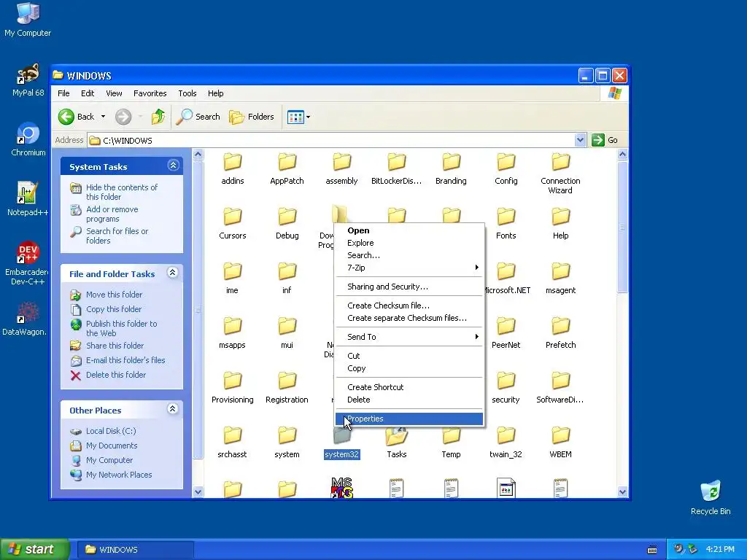Image resolution: width=747 pixels, height=560 pixels.
Task: Choose Sharing and Security from context menu
Action: coord(409,287)
